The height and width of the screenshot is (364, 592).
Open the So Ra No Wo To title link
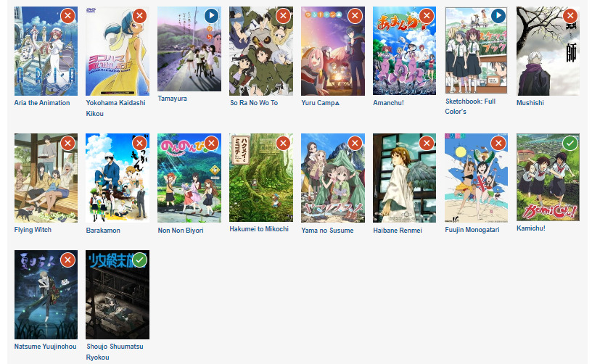(x=254, y=102)
